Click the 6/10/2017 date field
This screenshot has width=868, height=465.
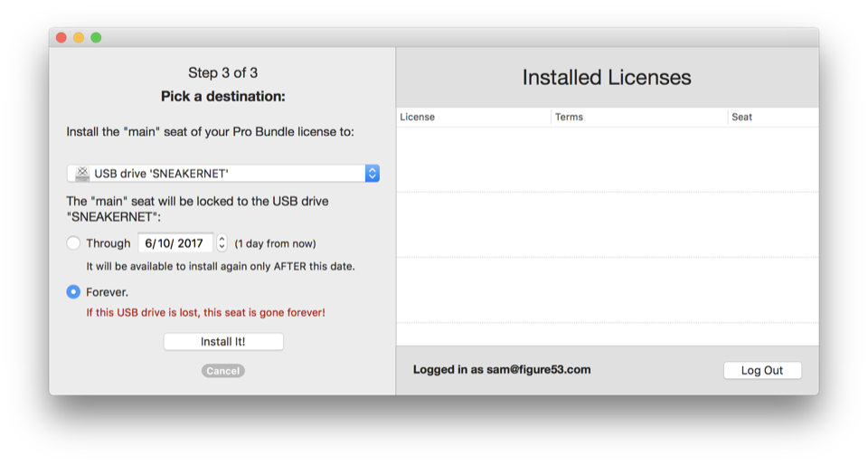[x=175, y=243]
